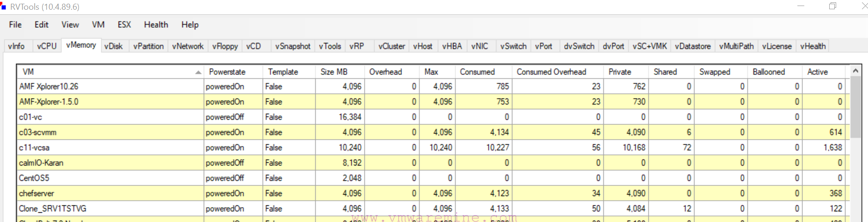Switch to the dvPort tab
Screen dimensions: 868x222
614,46
